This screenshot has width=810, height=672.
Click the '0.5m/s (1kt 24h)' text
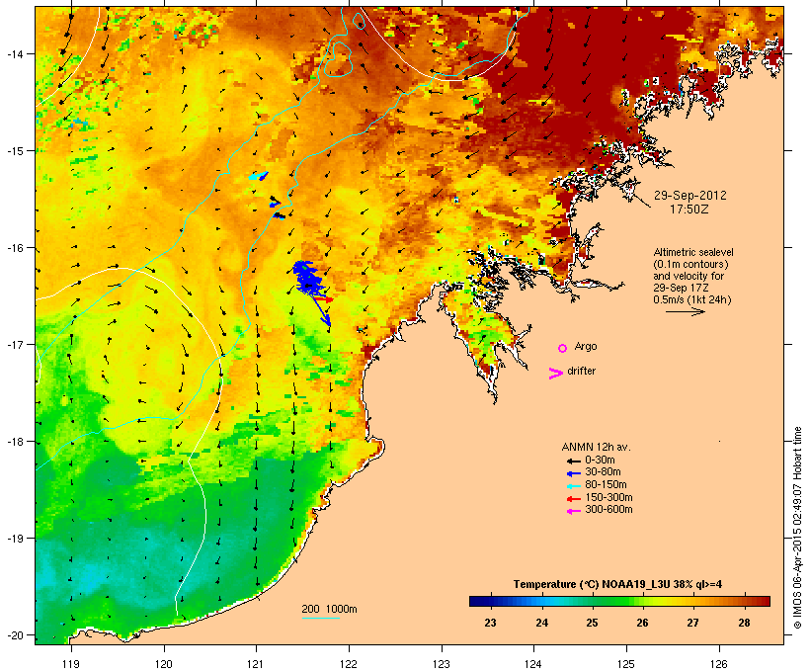692,299
